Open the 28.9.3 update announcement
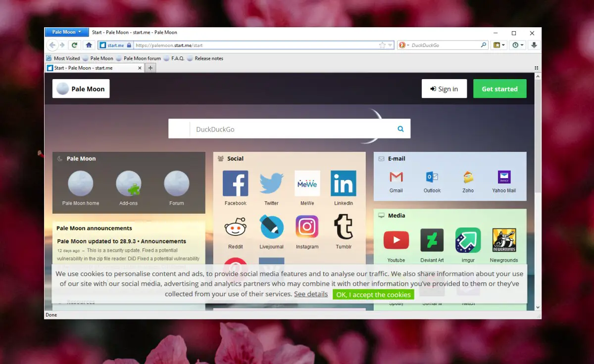 click(122, 241)
